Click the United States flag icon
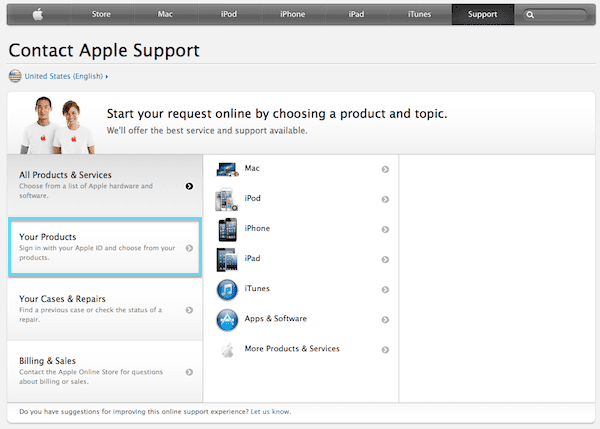600x429 pixels. (x=15, y=76)
